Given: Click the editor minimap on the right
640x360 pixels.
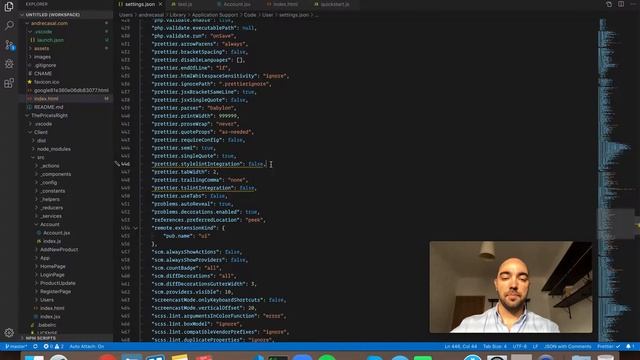Looking at the screenshot, I should point(616,180).
